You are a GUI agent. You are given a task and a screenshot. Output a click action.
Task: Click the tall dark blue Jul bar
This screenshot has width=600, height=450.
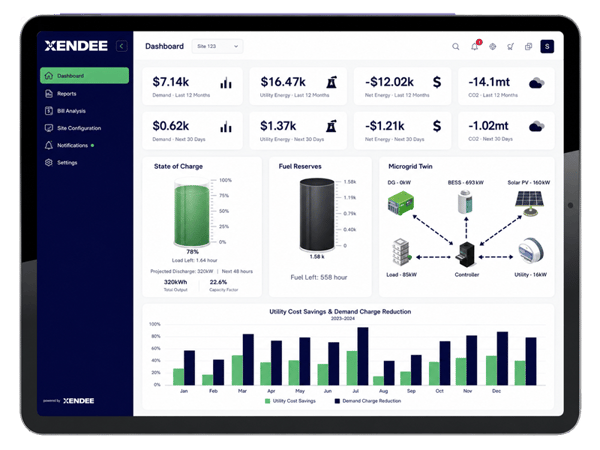(363, 356)
